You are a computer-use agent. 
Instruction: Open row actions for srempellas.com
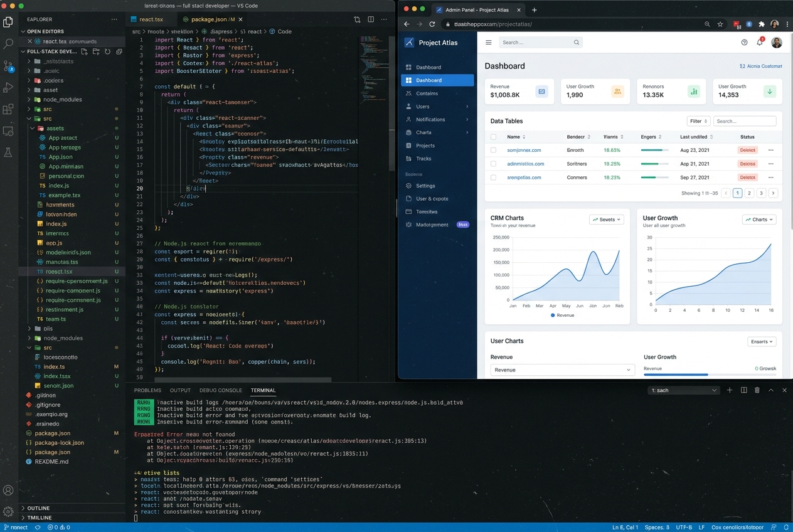tap(771, 178)
